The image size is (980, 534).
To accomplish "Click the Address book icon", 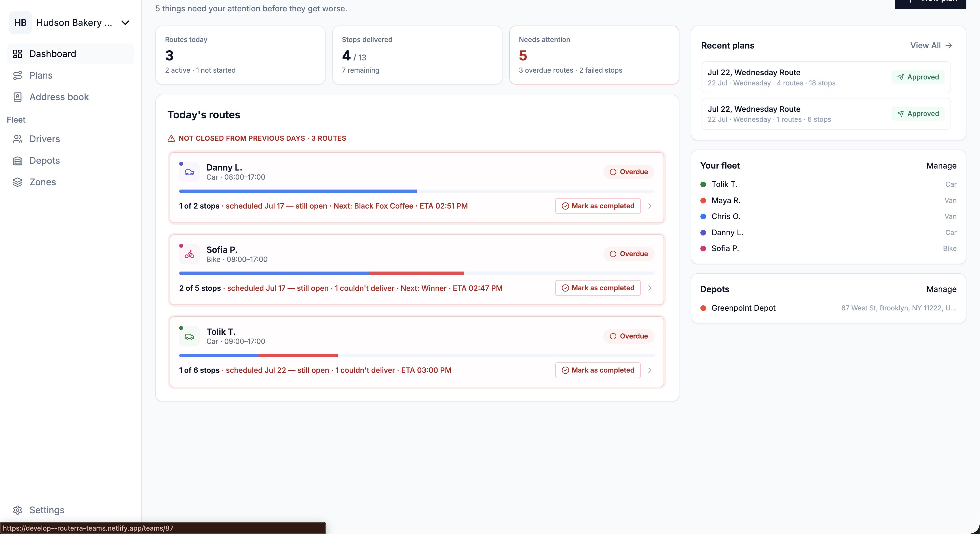I will click(x=18, y=97).
